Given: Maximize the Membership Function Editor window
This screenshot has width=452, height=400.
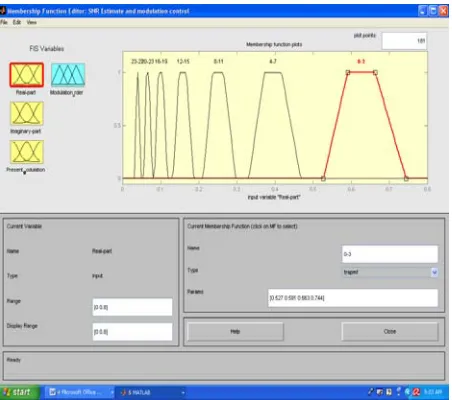Looking at the screenshot, I should pyautogui.click(x=433, y=11).
